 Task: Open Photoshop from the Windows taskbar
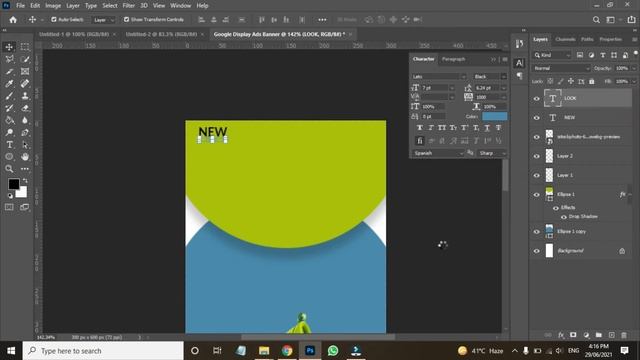pos(310,351)
